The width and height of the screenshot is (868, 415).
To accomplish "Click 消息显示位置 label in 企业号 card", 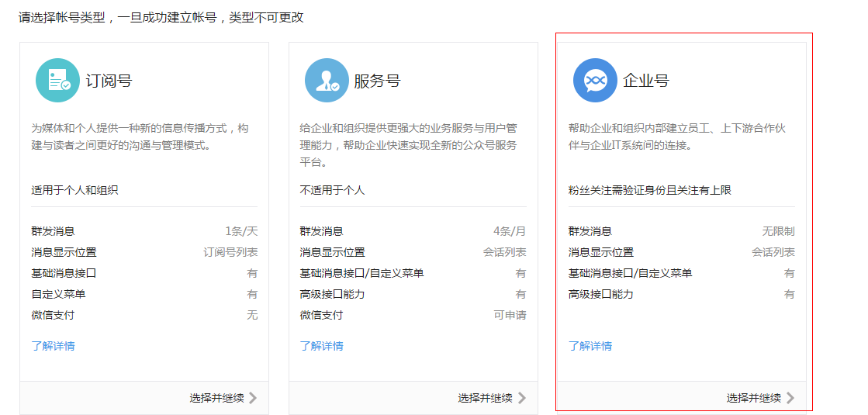I will click(601, 252).
